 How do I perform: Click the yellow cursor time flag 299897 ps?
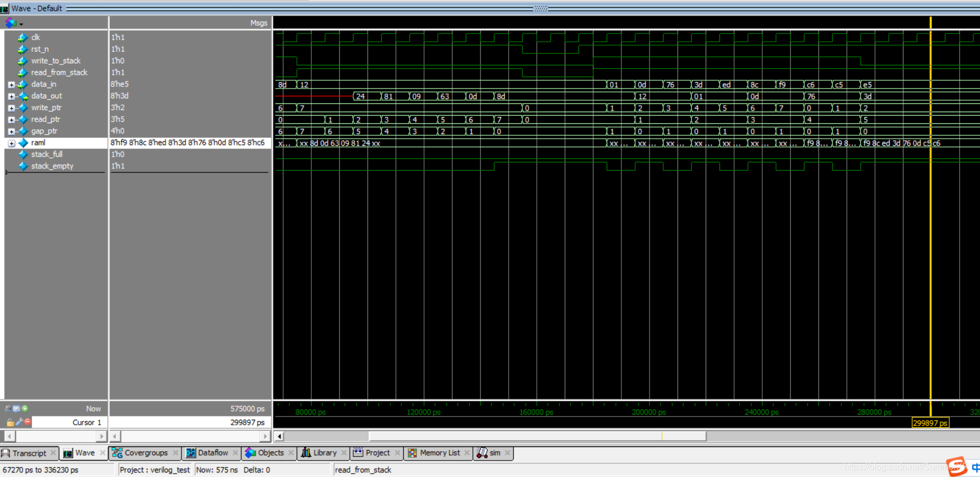[x=930, y=423]
